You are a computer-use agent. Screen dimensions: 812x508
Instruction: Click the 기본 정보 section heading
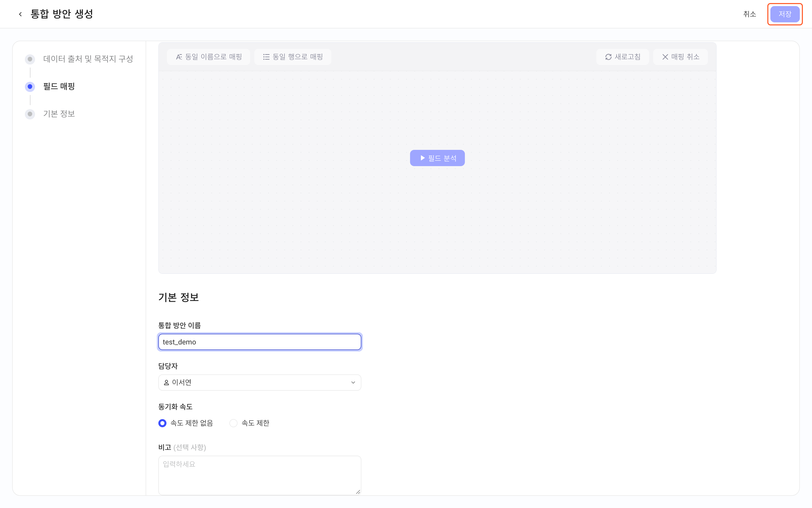[178, 297]
